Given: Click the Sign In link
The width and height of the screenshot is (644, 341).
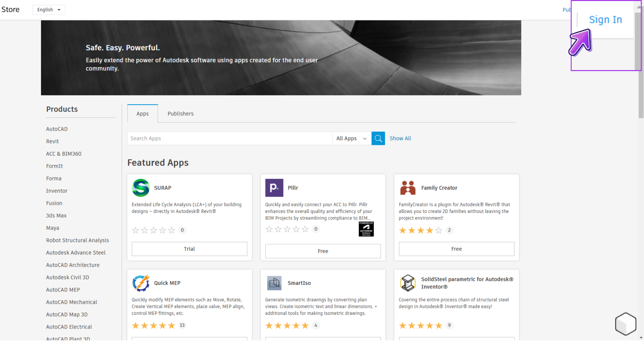Looking at the screenshot, I should (605, 20).
